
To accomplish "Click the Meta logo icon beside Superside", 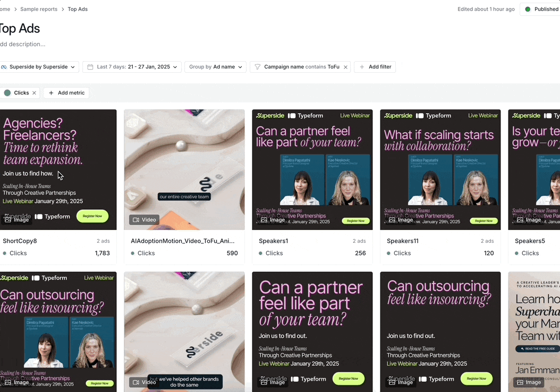I will point(4,67).
